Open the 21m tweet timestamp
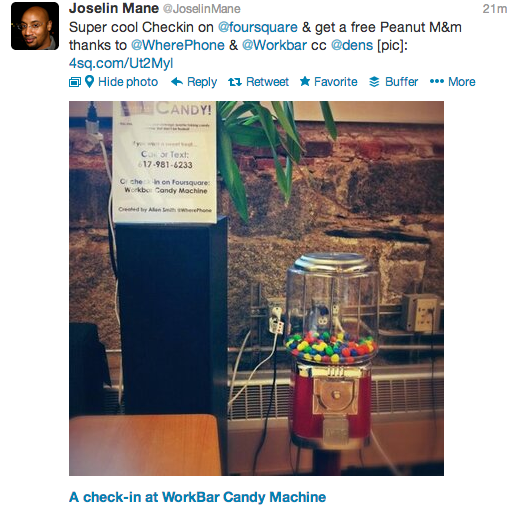 coord(495,9)
